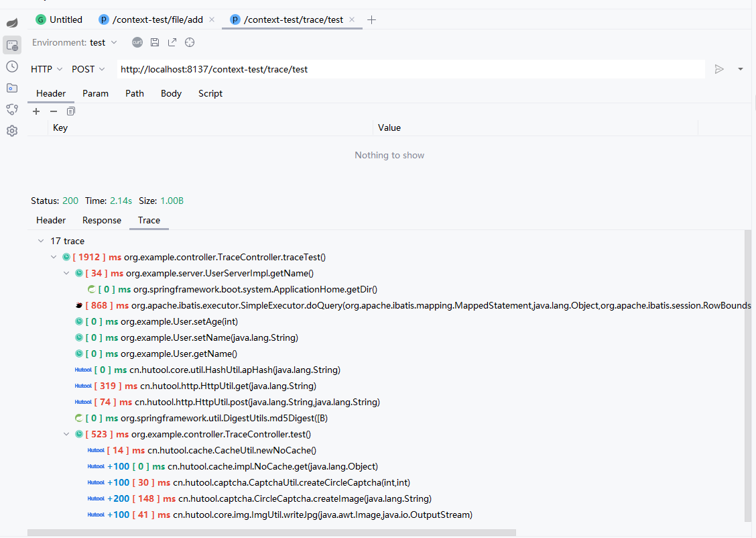Open the HTTP protocol dropdown
This screenshot has height=538, width=756.
[x=47, y=69]
